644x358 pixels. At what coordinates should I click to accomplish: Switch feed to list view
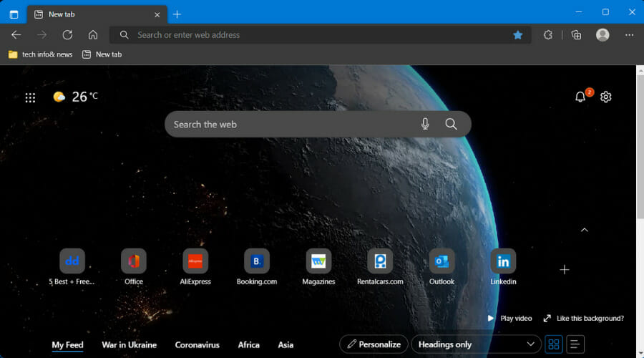pos(575,344)
